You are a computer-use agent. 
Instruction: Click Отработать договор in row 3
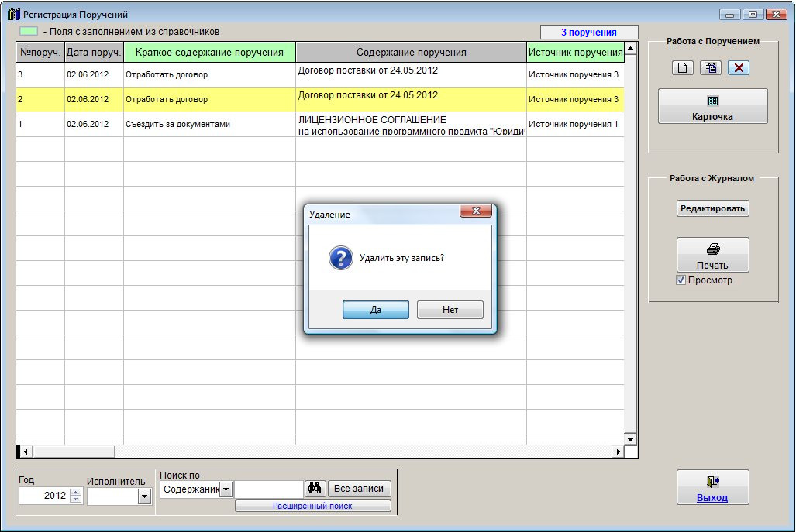[x=210, y=74]
